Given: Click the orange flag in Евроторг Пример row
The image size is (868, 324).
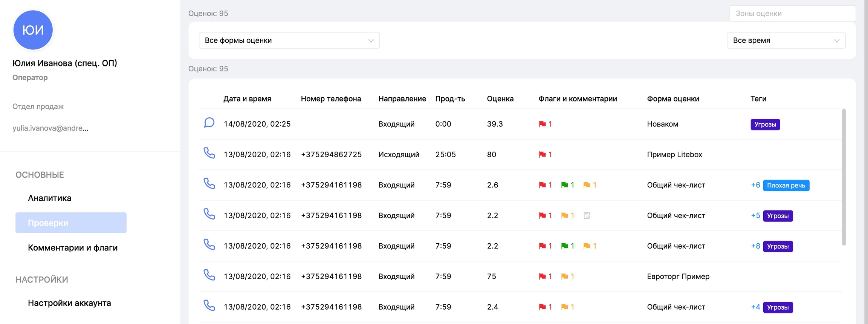Looking at the screenshot, I should (564, 276).
